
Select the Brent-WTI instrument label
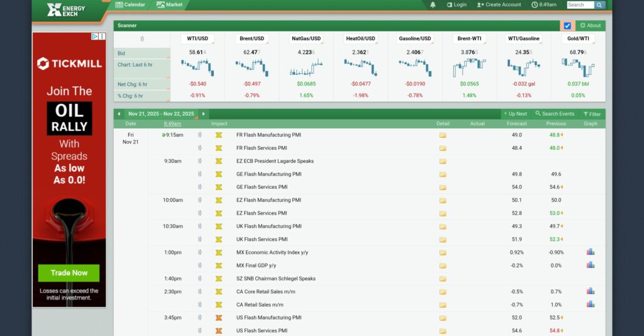469,38
